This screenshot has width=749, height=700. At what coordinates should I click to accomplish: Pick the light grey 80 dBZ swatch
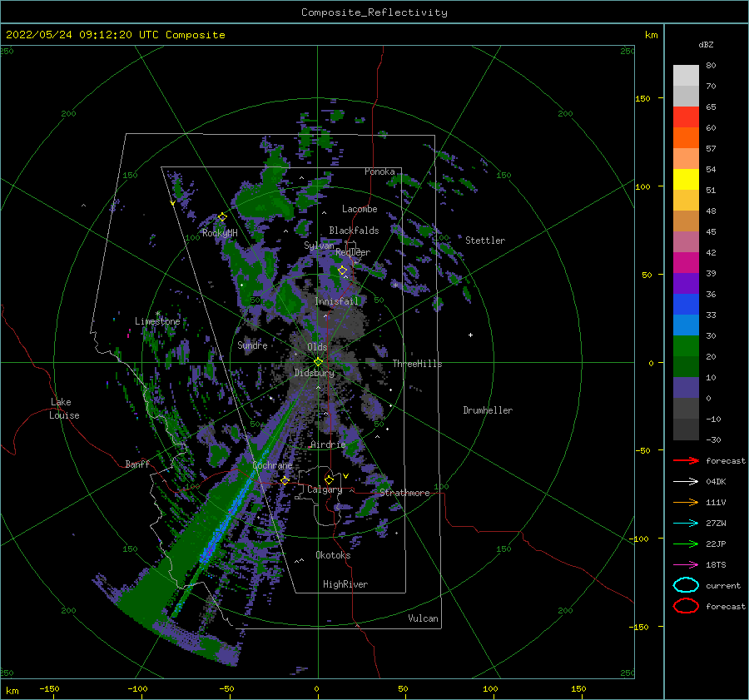point(686,75)
